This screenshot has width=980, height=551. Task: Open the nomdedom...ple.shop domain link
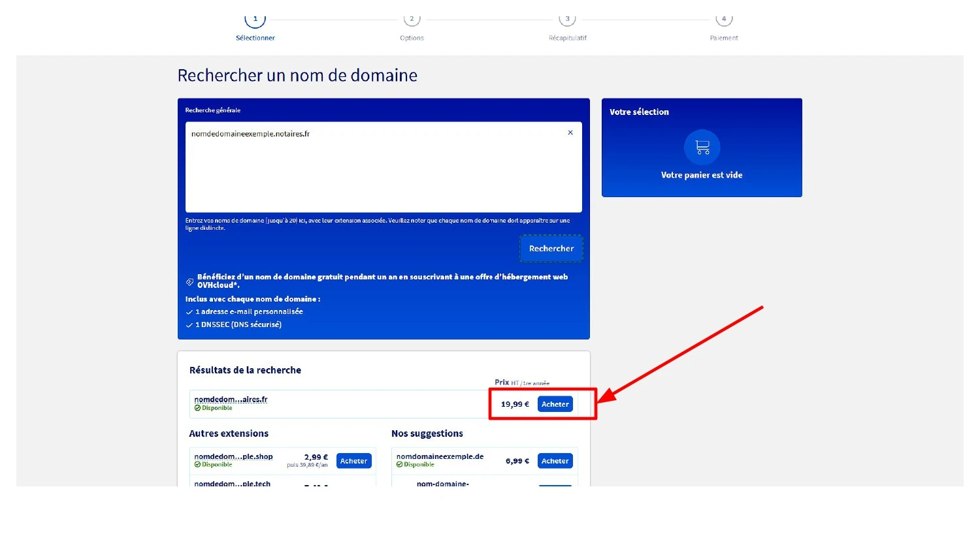[x=233, y=456]
